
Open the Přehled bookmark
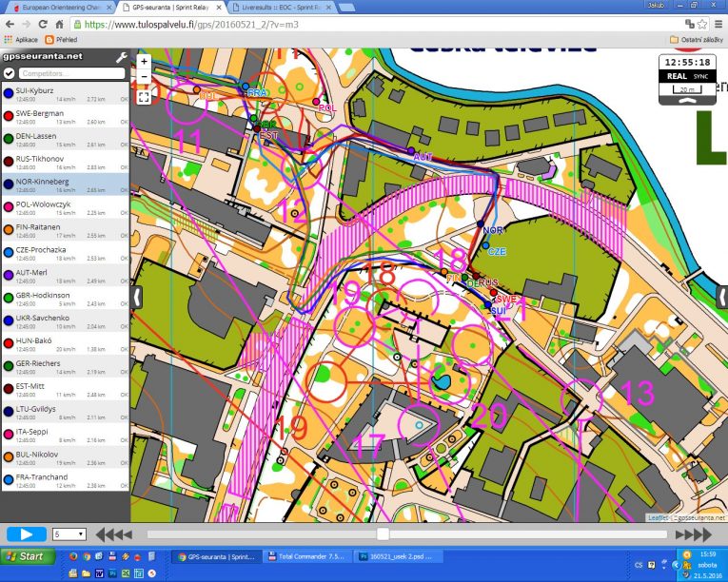tap(61, 39)
